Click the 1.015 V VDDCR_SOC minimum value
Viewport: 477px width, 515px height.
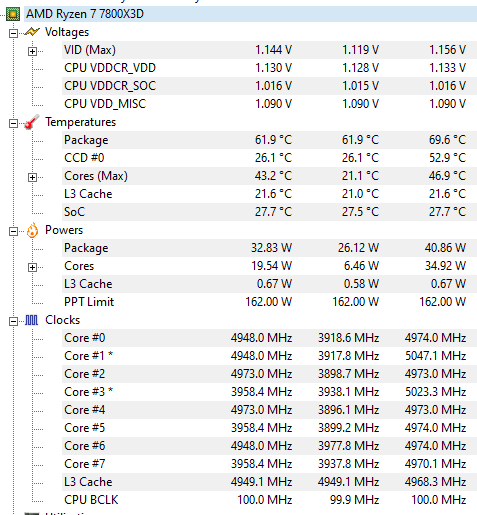pos(360,86)
